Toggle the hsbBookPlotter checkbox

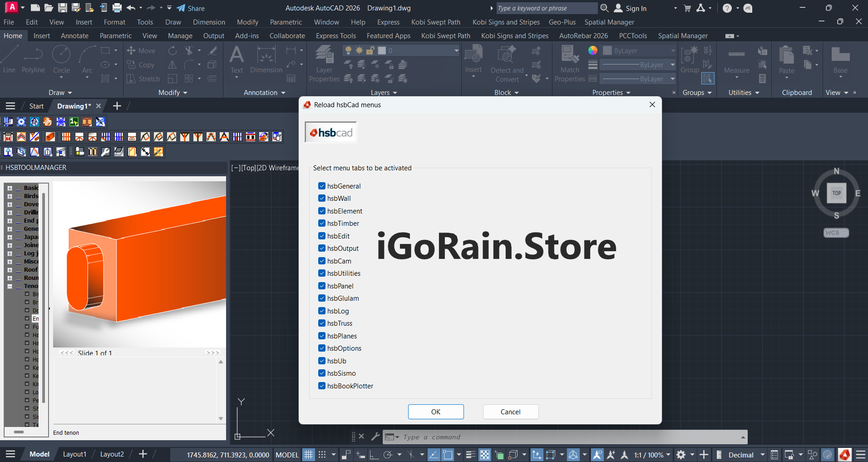(322, 386)
